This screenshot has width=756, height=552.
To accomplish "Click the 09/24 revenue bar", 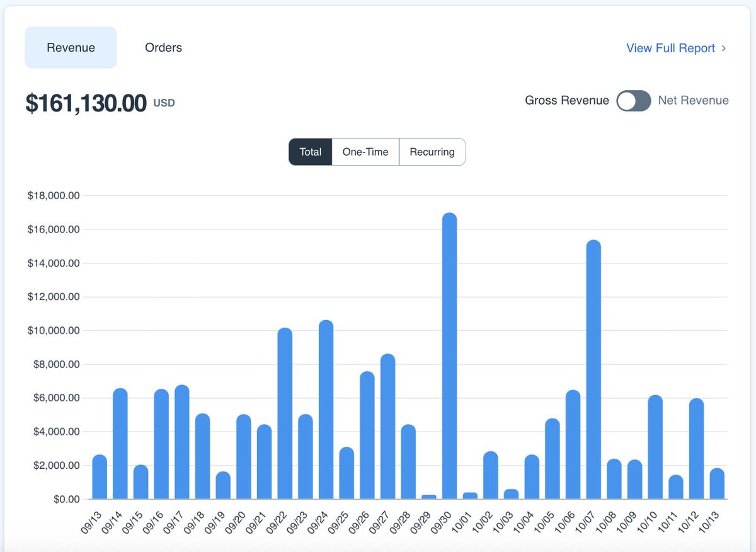I will click(x=326, y=410).
